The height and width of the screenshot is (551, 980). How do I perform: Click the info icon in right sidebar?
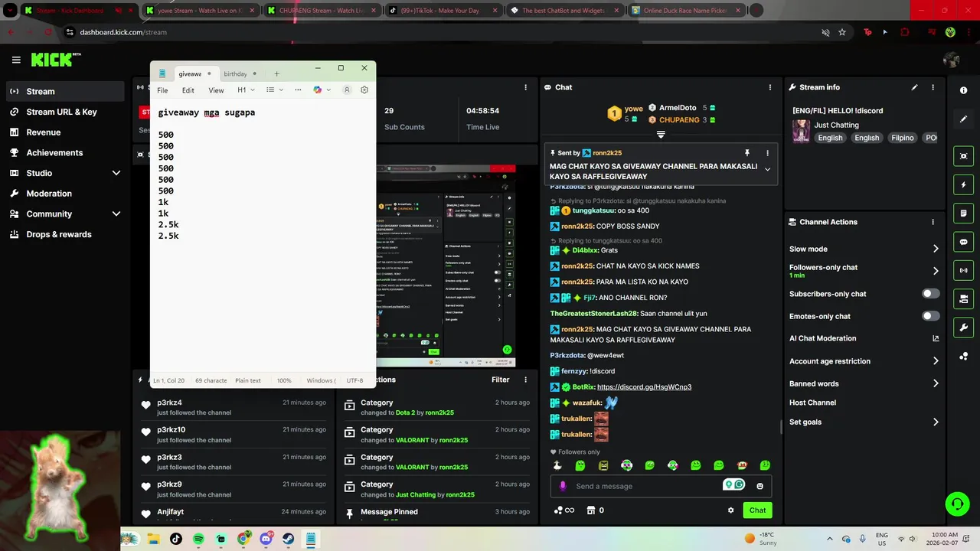963,90
